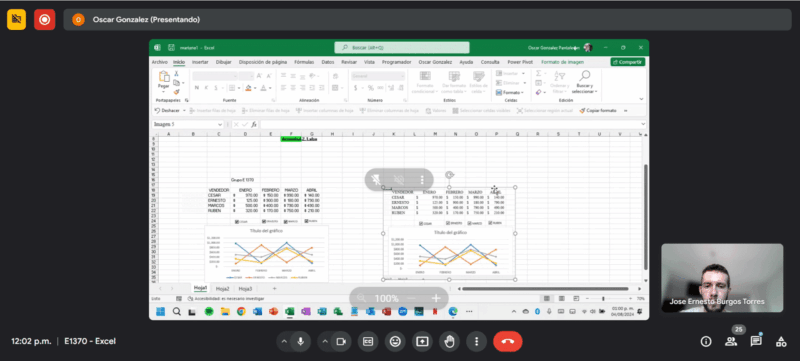This screenshot has width=800, height=361.
Task: Zoom out with the minus overlay button
Action: click(411, 298)
